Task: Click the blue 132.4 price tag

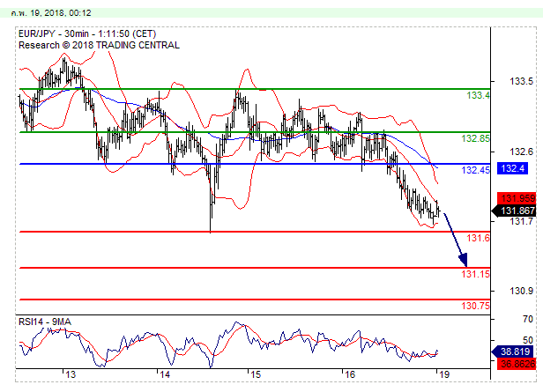Action: click(x=512, y=168)
